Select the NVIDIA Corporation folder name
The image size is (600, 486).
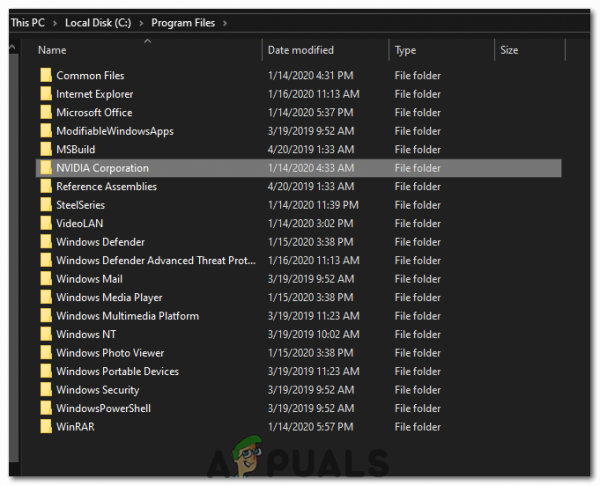click(x=103, y=168)
